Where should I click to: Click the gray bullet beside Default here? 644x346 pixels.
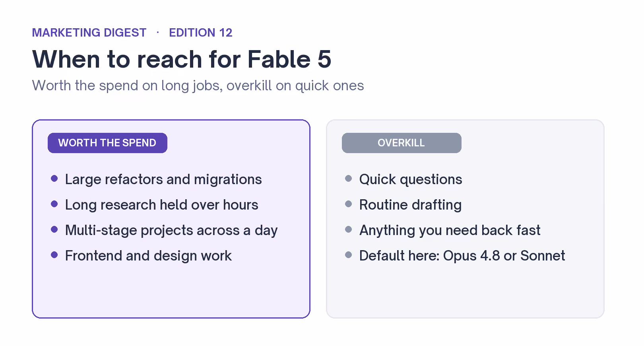point(349,255)
